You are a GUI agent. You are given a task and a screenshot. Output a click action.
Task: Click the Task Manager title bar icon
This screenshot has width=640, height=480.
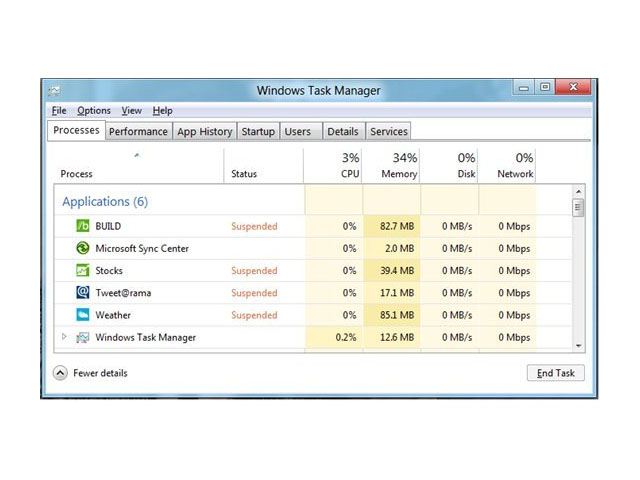[54, 90]
